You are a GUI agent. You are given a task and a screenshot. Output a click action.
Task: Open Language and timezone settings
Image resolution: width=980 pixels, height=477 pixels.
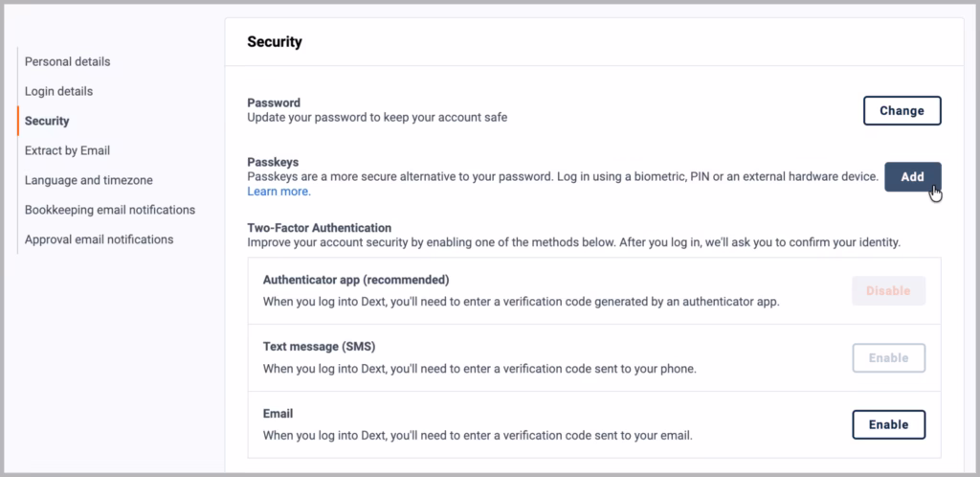click(x=89, y=180)
